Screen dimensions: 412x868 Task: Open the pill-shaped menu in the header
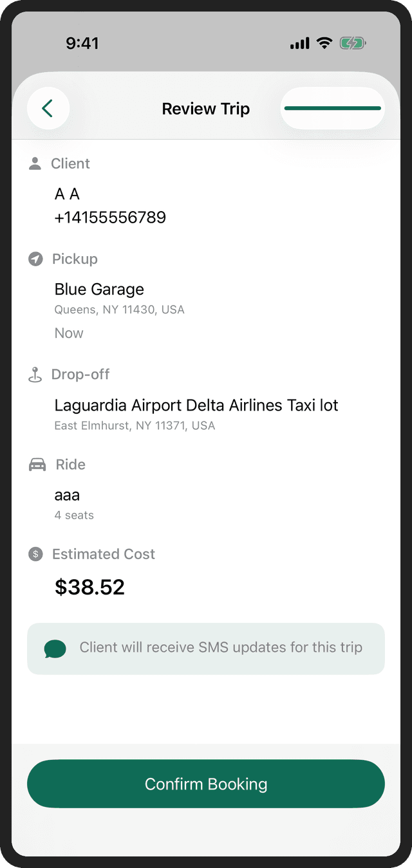(332, 108)
